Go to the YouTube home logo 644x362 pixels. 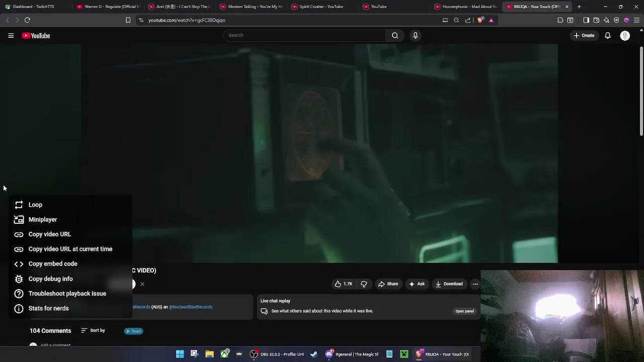(x=36, y=36)
